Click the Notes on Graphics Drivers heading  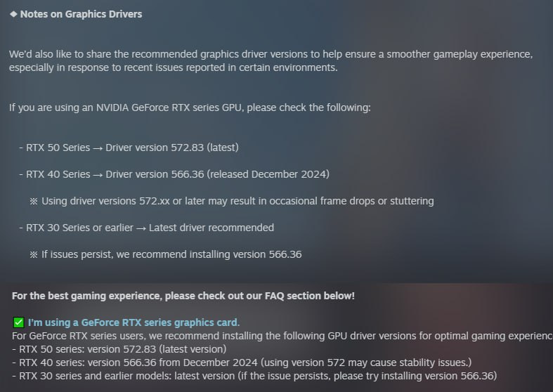[81, 14]
